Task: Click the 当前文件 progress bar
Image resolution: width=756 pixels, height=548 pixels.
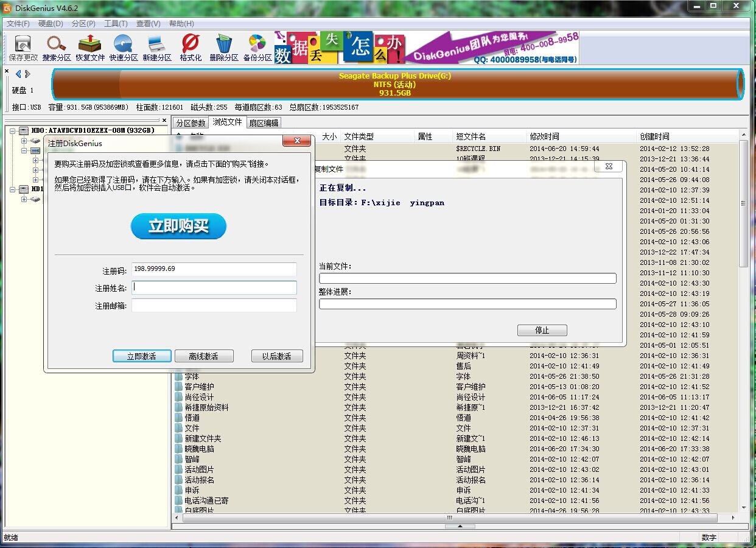Action: pyautogui.click(x=467, y=278)
